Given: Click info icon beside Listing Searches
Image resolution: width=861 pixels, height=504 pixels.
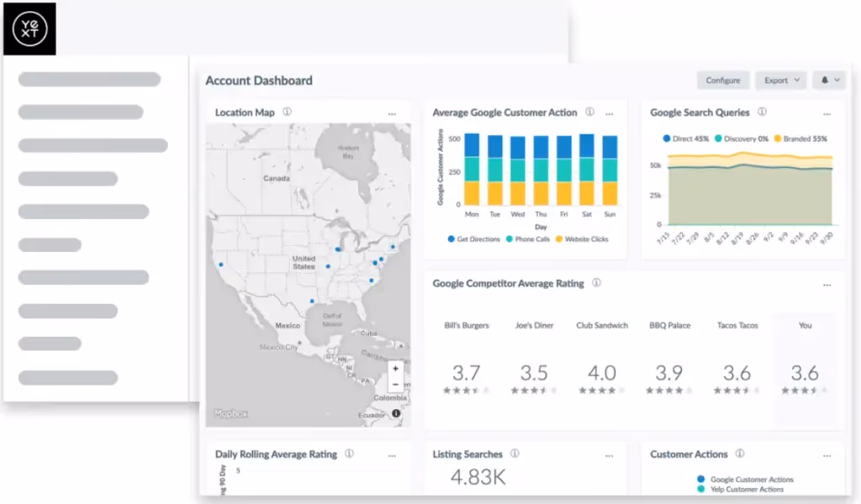Looking at the screenshot, I should click(x=515, y=454).
